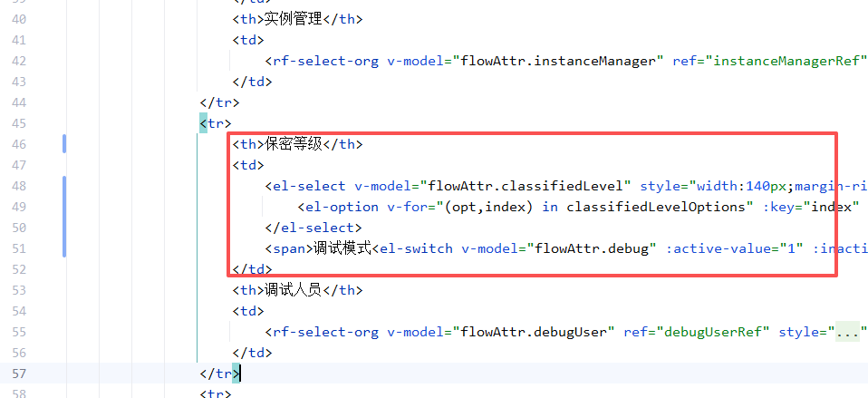The width and height of the screenshot is (868, 398).
Task: Click the 调试人员 header text
Action: pyautogui.click(x=294, y=290)
